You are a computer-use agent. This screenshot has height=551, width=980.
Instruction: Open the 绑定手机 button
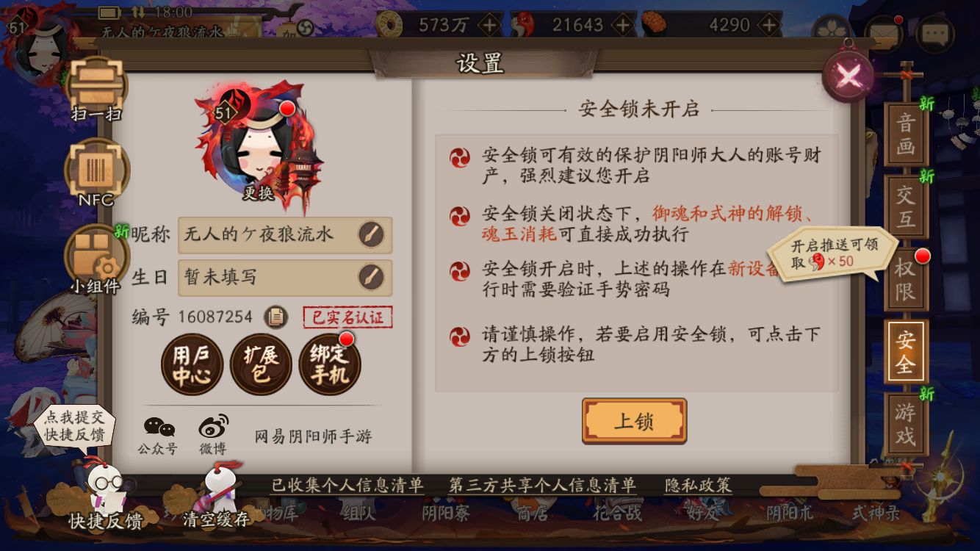point(330,365)
